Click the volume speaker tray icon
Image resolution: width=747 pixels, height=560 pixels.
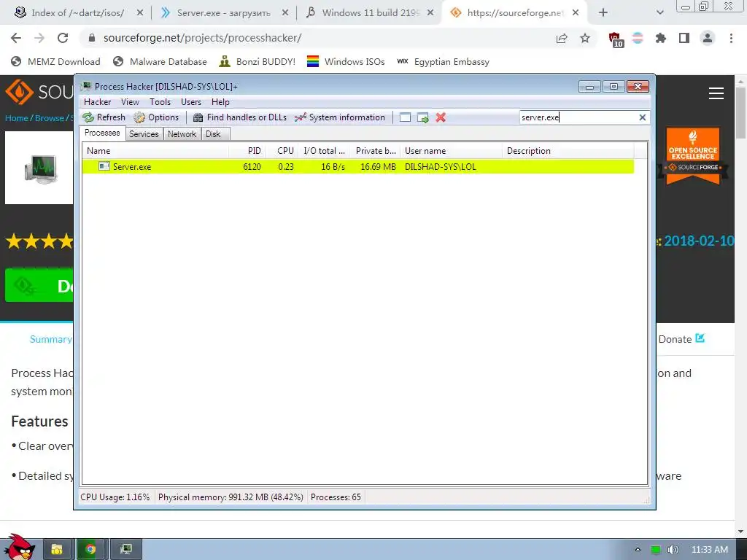(x=673, y=550)
